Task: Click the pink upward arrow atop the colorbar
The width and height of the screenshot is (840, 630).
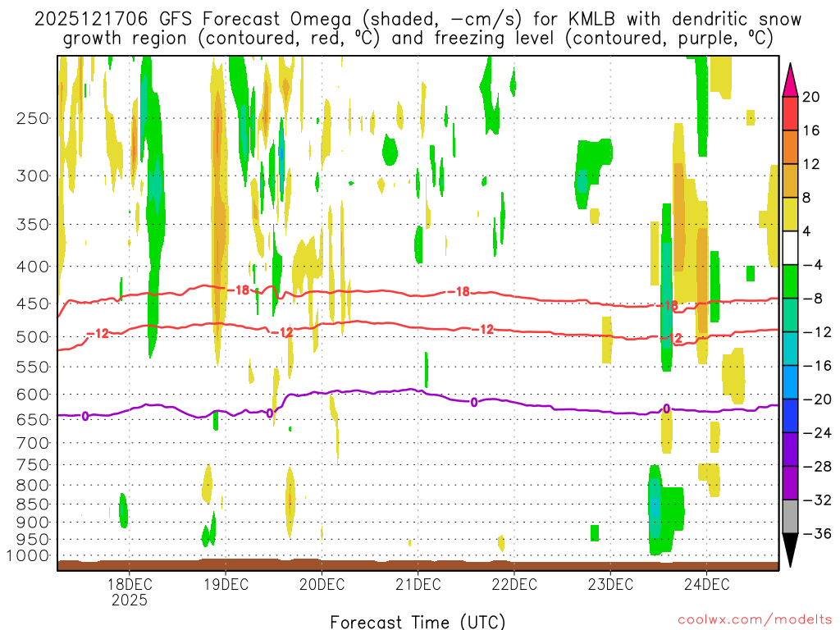Action: pos(790,80)
